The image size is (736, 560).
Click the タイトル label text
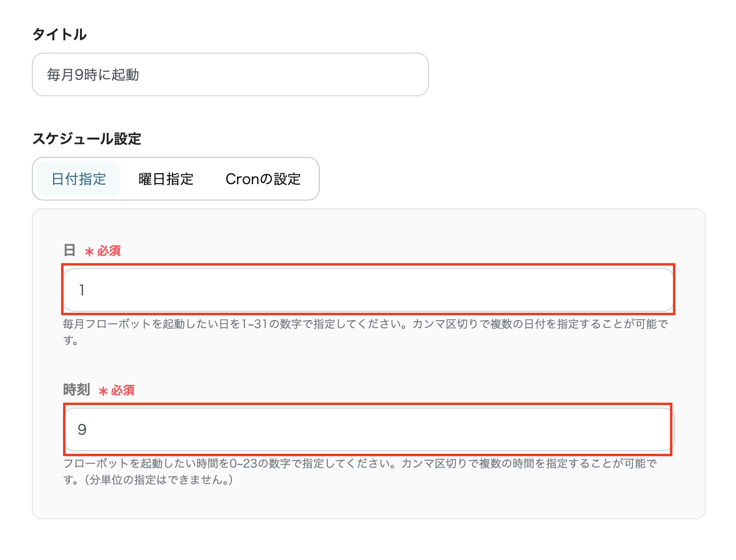60,34
